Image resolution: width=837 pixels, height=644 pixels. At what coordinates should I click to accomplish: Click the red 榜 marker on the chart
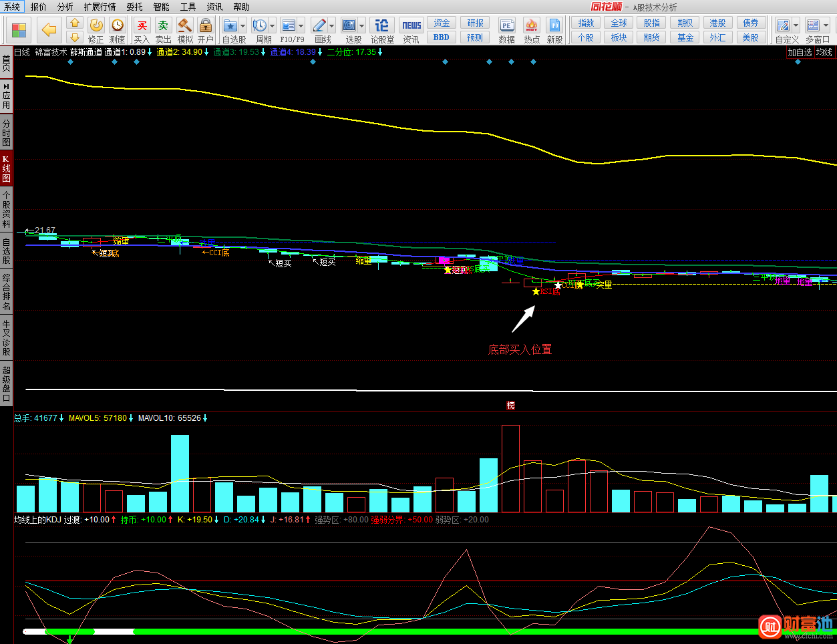511,406
